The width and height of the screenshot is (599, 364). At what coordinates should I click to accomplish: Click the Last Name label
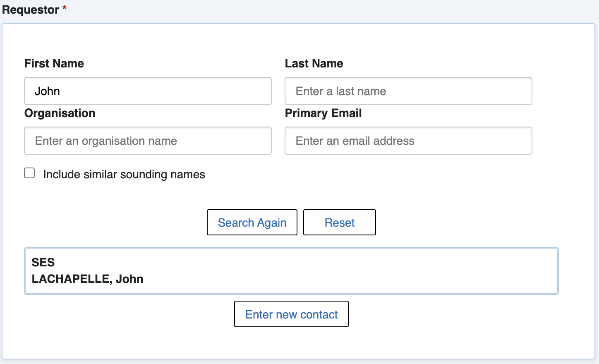pyautogui.click(x=314, y=63)
